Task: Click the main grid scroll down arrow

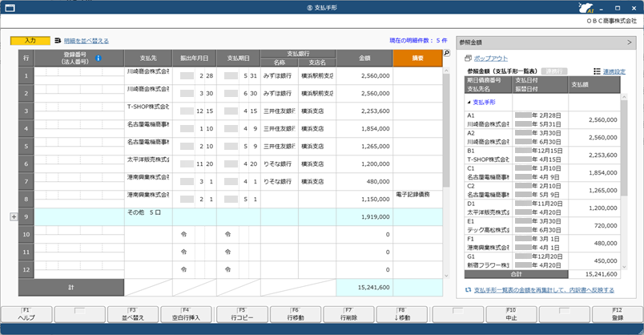Action: 446,276
